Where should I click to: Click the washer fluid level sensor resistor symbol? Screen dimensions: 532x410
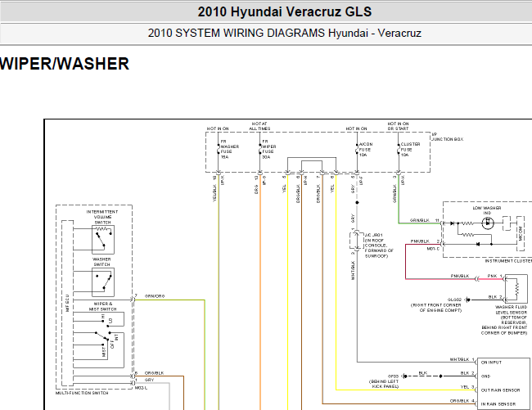(x=516, y=289)
